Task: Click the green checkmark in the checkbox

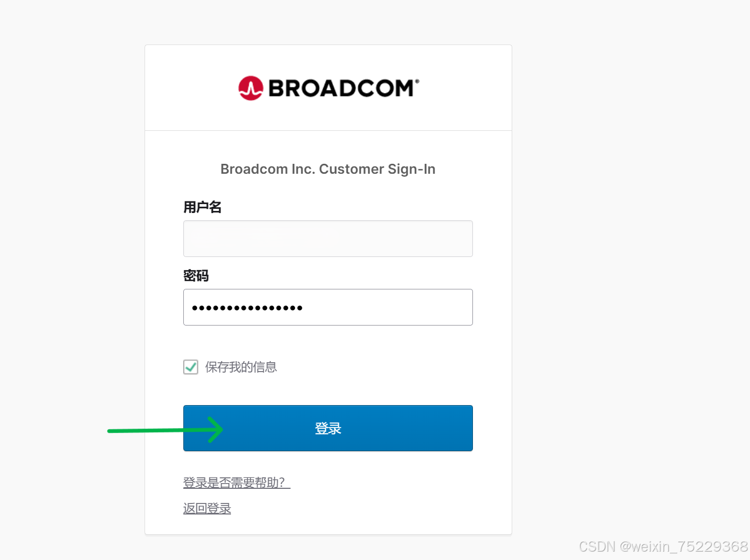Action: pos(191,367)
